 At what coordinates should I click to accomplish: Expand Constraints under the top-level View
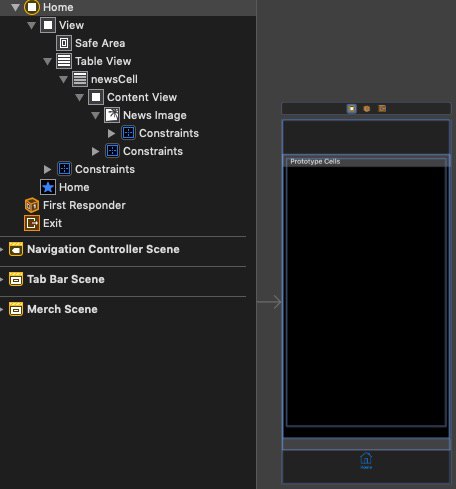(48, 169)
